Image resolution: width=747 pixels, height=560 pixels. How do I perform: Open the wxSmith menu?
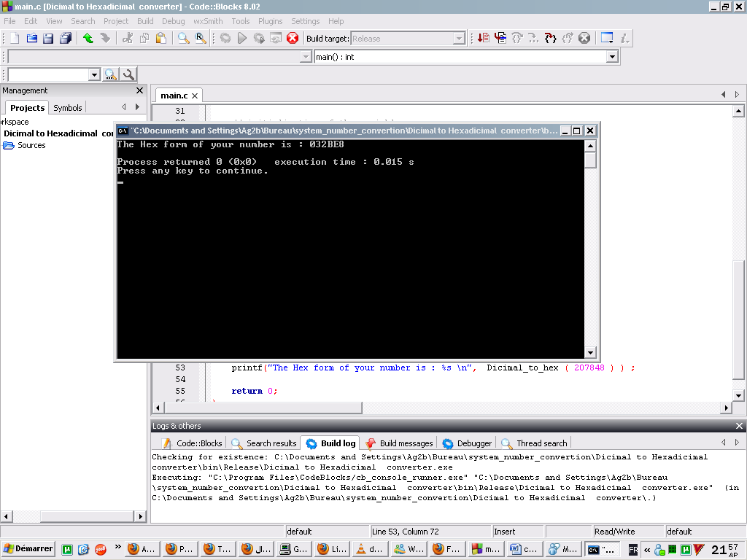tap(208, 21)
